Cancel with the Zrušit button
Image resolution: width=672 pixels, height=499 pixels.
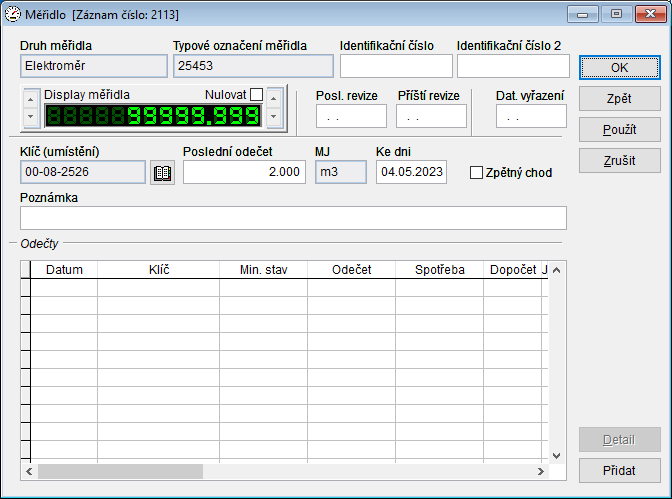(x=619, y=161)
